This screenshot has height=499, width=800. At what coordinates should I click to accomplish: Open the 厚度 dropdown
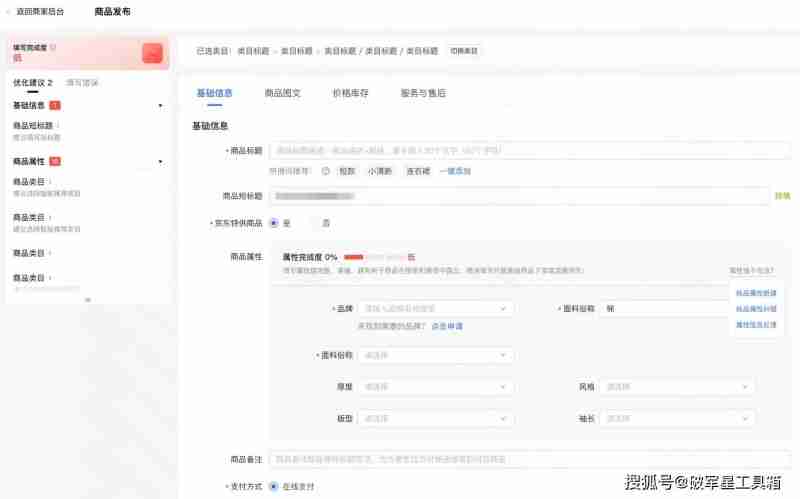(x=435, y=387)
